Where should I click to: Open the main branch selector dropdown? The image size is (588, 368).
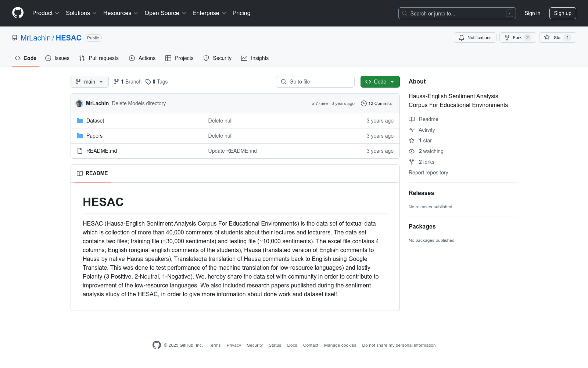click(90, 82)
